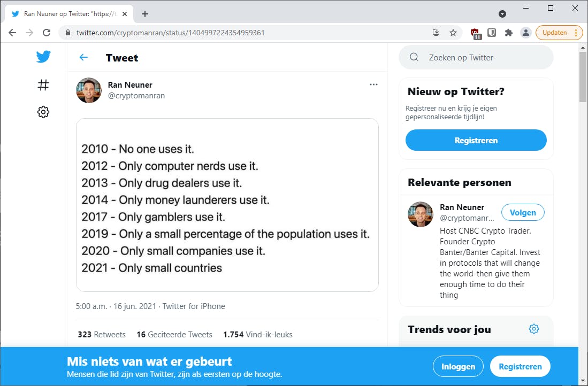Click the Inloggen button
Viewport: 588px width, 386px height.
point(458,367)
